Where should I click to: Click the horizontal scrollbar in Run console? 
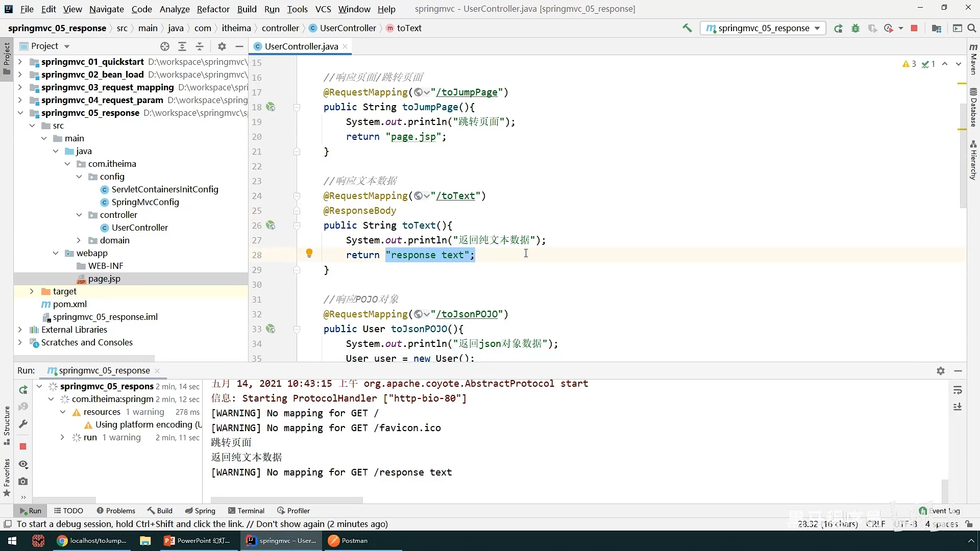click(x=286, y=500)
